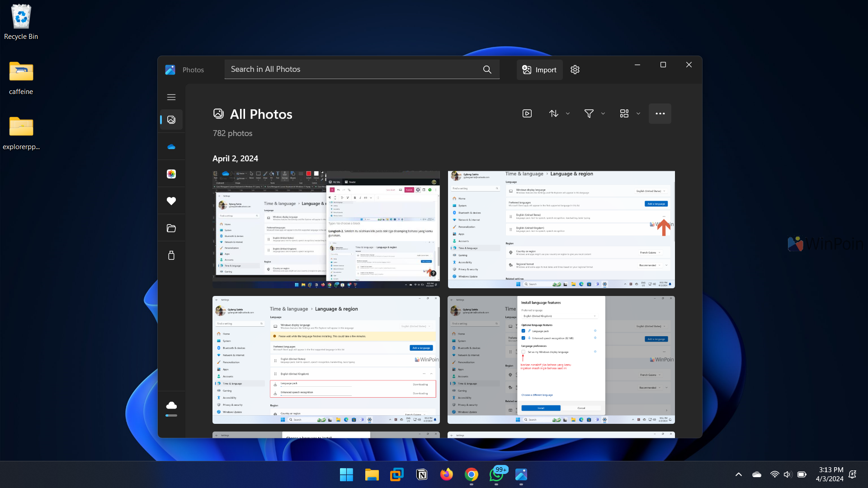Click the cloud storage status icon
This screenshot has height=488, width=868.
(x=171, y=405)
